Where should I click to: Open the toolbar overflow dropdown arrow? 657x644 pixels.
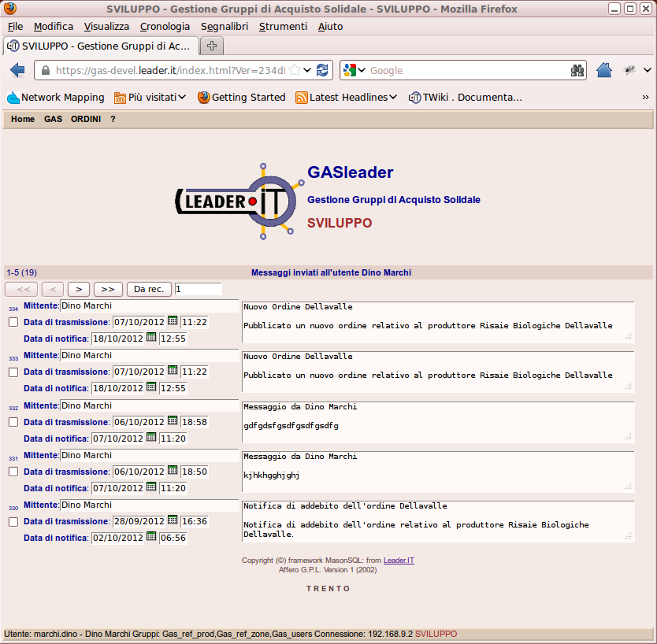coord(648,70)
